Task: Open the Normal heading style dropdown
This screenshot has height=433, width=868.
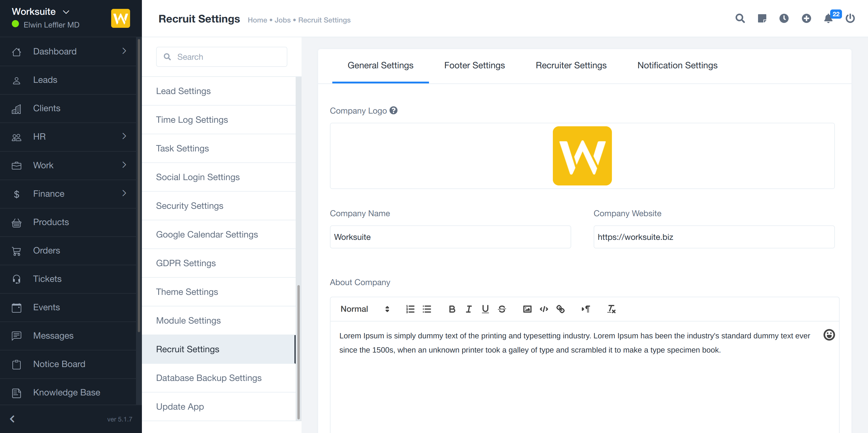Action: click(364, 309)
